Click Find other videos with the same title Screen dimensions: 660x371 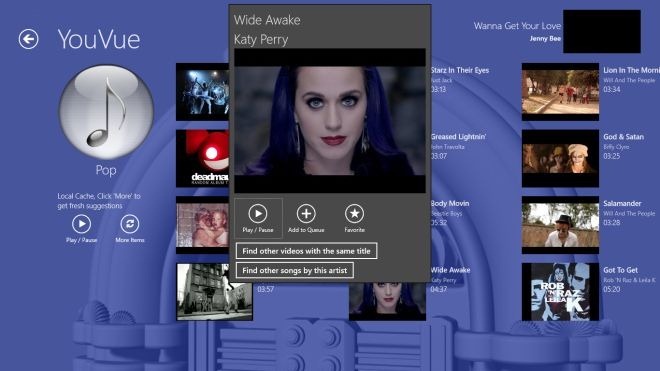306,251
